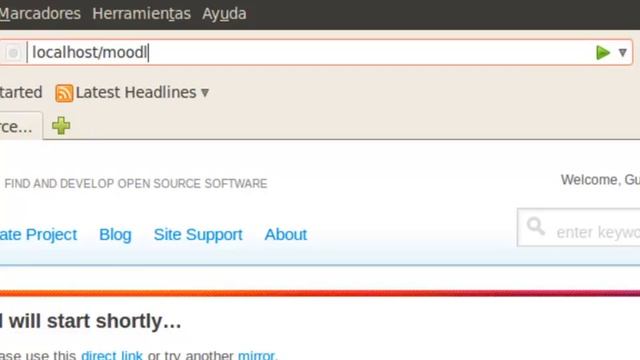The height and width of the screenshot is (360, 640).
Task: Click the Welcome greeting text
Action: pos(600,180)
